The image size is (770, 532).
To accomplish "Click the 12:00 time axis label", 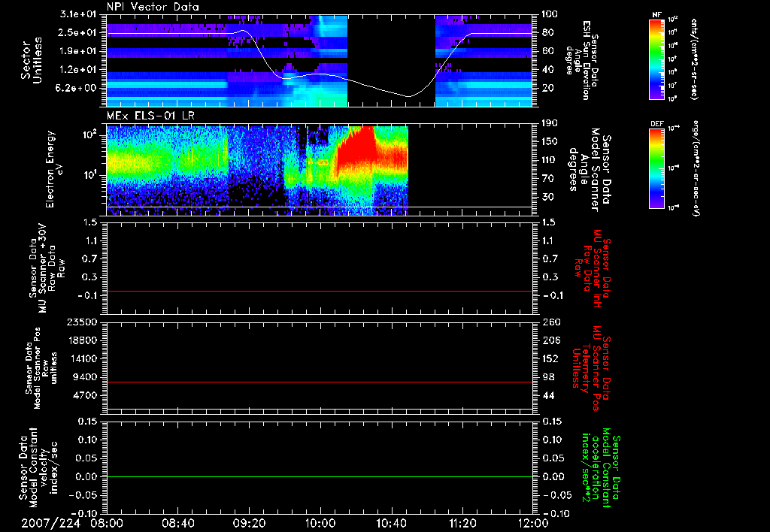I will tap(534, 523).
